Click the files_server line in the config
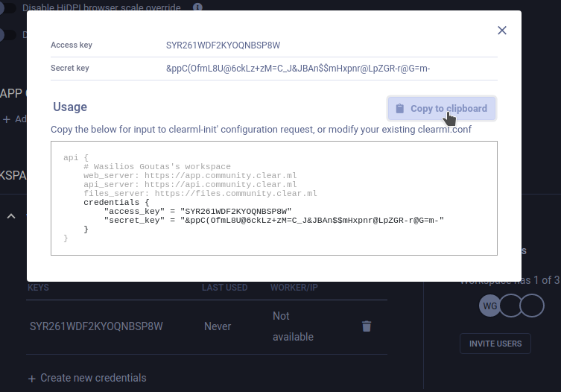The height and width of the screenshot is (392, 561). pyautogui.click(x=200, y=193)
